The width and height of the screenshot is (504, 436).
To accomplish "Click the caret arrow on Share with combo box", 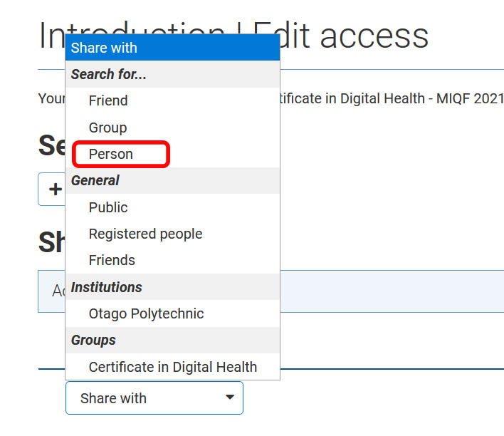I will point(229,398).
